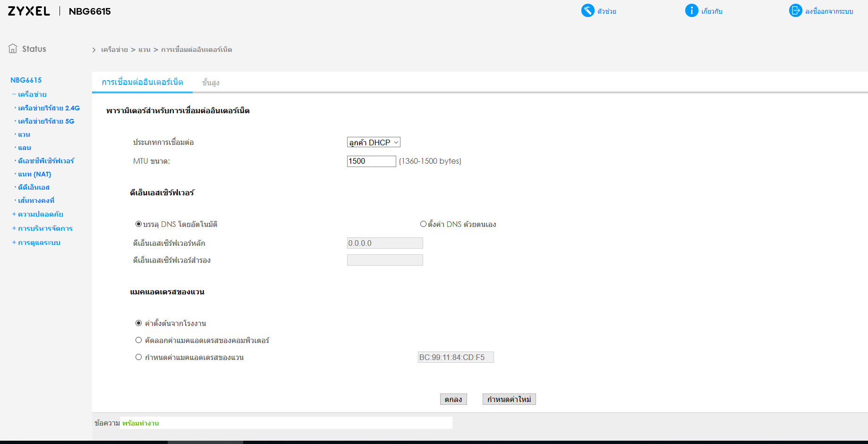Click แวน in the breadcrumb path

point(145,50)
